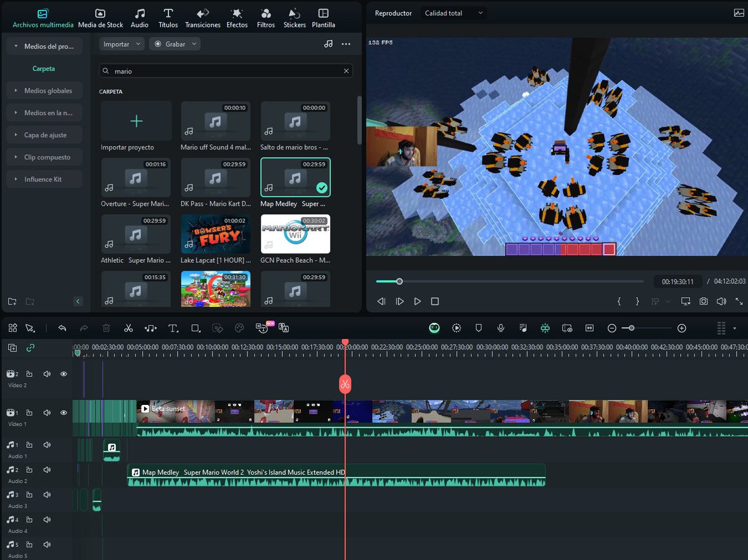The width and height of the screenshot is (748, 560).
Task: Open the Títulos tab
Action: 168,18
